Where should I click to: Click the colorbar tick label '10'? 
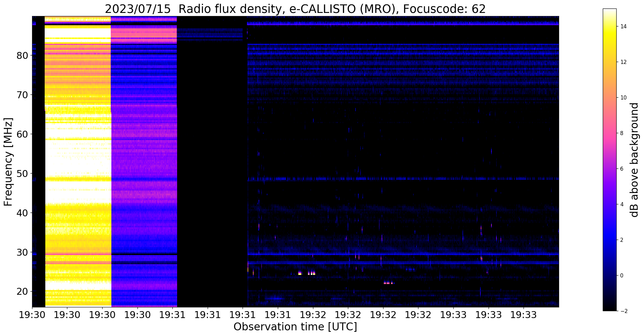pos(623,98)
